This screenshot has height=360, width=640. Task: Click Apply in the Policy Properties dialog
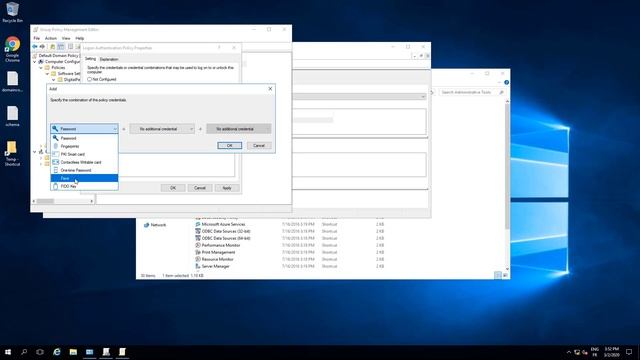click(x=227, y=188)
